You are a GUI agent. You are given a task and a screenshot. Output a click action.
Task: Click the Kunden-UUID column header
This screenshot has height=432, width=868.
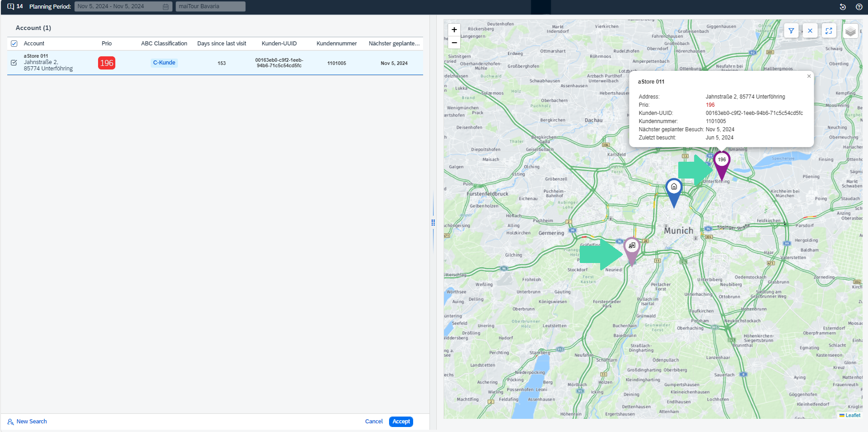pos(279,44)
